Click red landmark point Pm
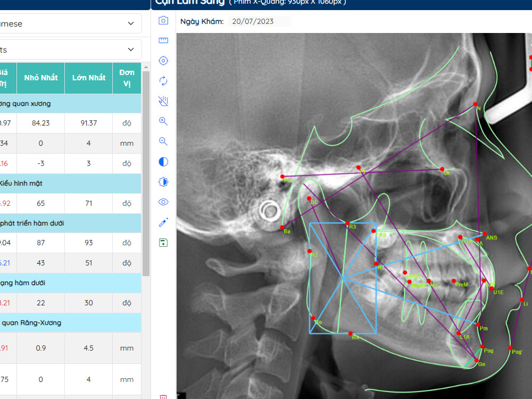The width and height of the screenshot is (532, 399). 478,325
